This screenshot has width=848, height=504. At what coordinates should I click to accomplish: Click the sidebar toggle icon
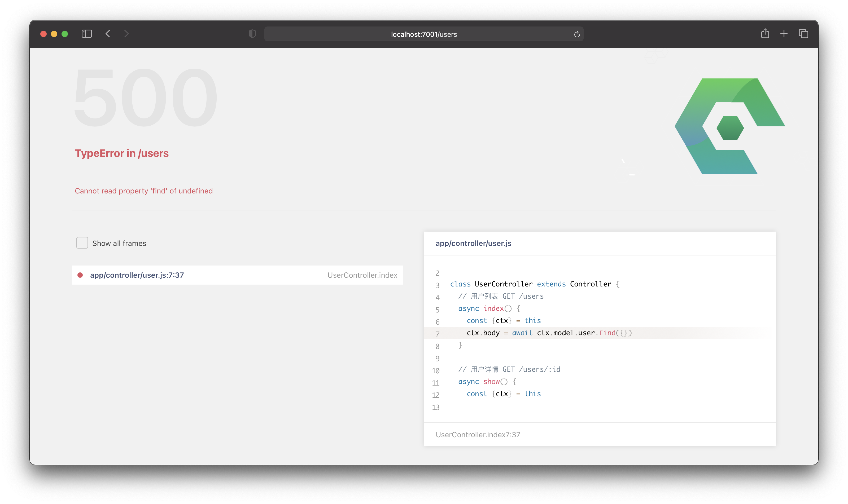86,34
